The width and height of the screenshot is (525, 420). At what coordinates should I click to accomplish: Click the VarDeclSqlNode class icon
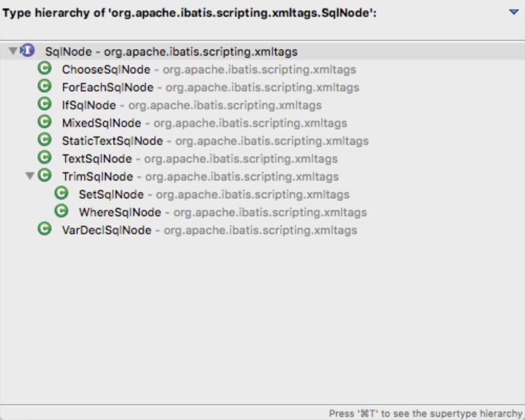(x=44, y=229)
